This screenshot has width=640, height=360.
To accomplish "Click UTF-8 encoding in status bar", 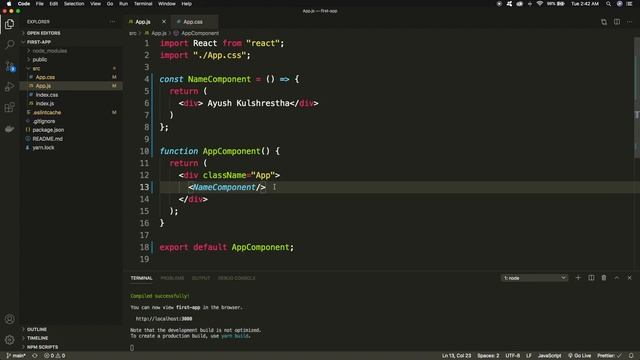I will [x=513, y=356].
